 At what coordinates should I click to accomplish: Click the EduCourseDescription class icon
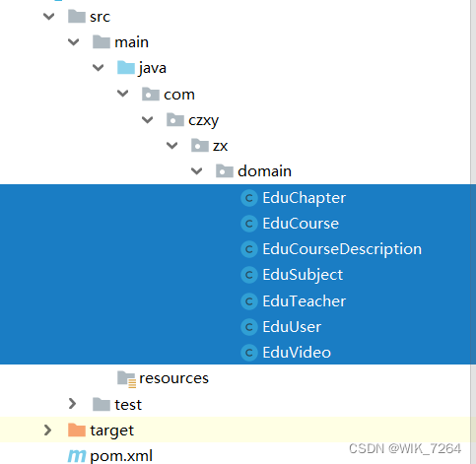[x=249, y=249]
